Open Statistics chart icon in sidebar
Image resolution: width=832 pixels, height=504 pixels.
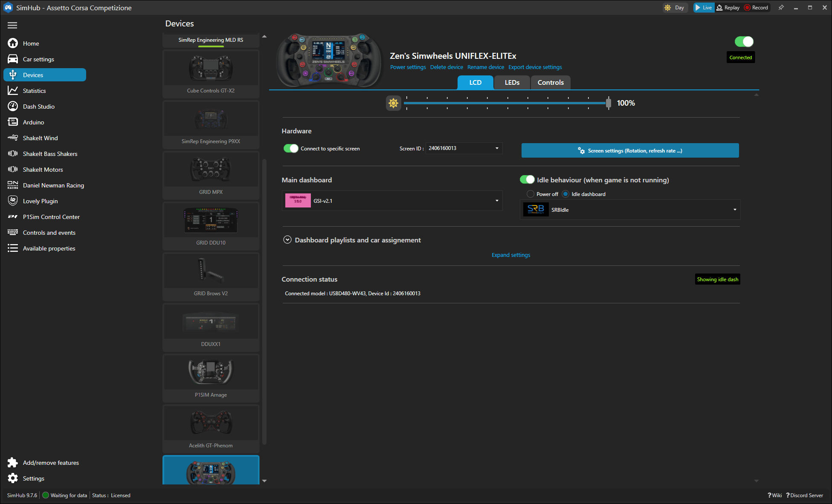click(13, 91)
